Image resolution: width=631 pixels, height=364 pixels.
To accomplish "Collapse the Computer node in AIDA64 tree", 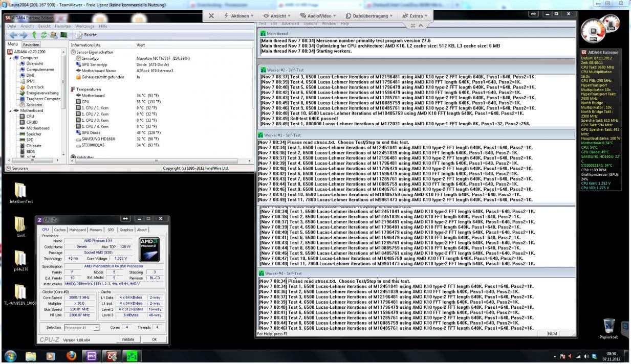I will [10, 58].
